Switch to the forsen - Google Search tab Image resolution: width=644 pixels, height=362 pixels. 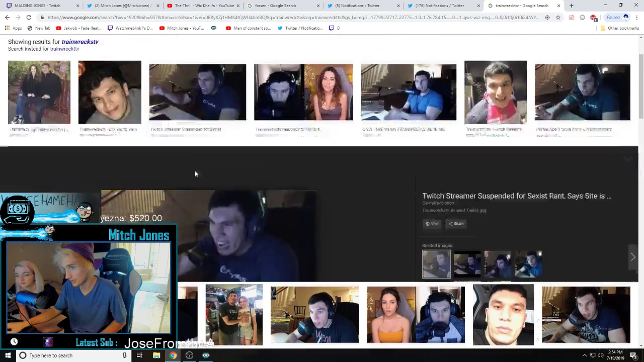point(282,6)
